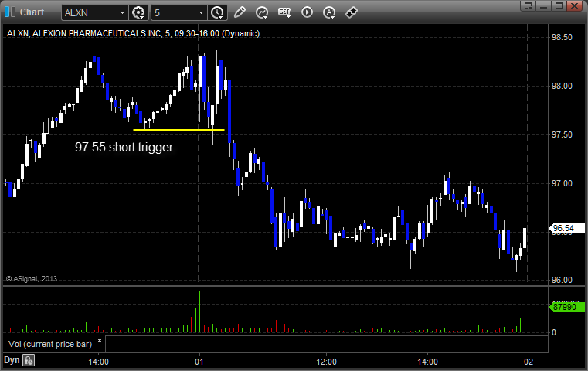Open the studies chart-line menu
The image size is (588, 371).
pyautogui.click(x=262, y=13)
